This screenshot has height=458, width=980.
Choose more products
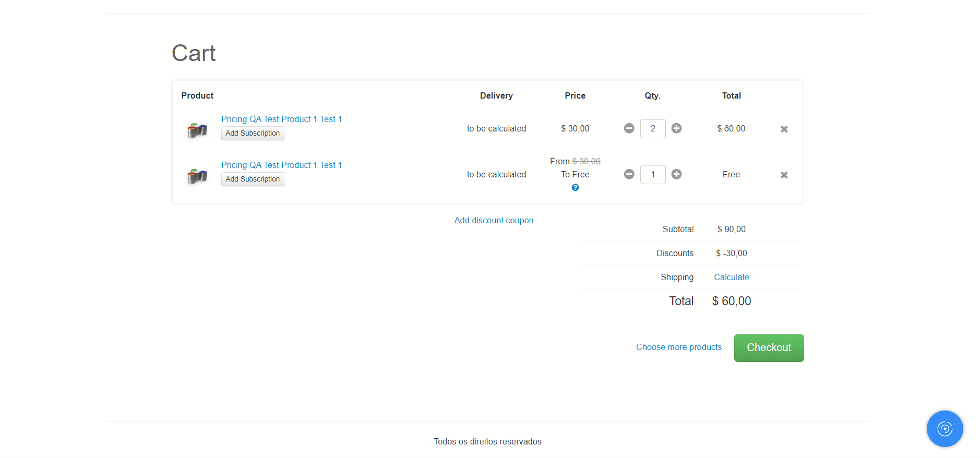click(x=679, y=347)
